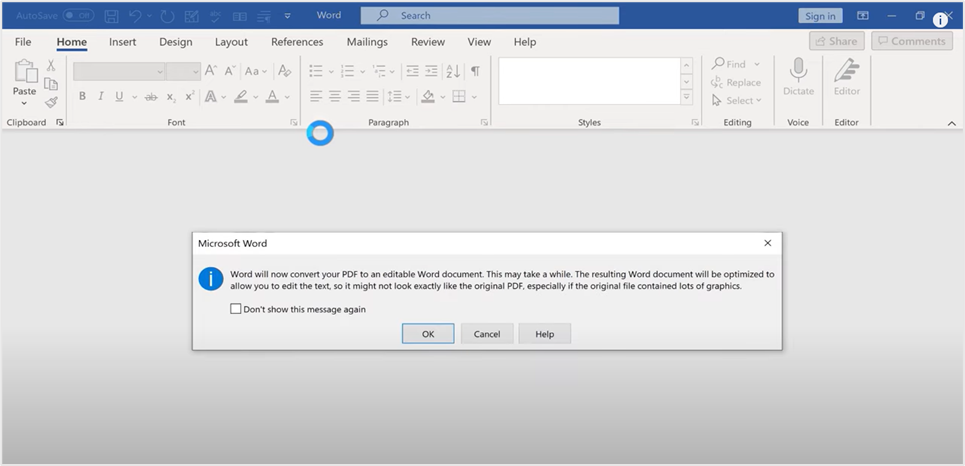Click Replace in Editing group
This screenshot has width=965, height=466.
pos(736,82)
